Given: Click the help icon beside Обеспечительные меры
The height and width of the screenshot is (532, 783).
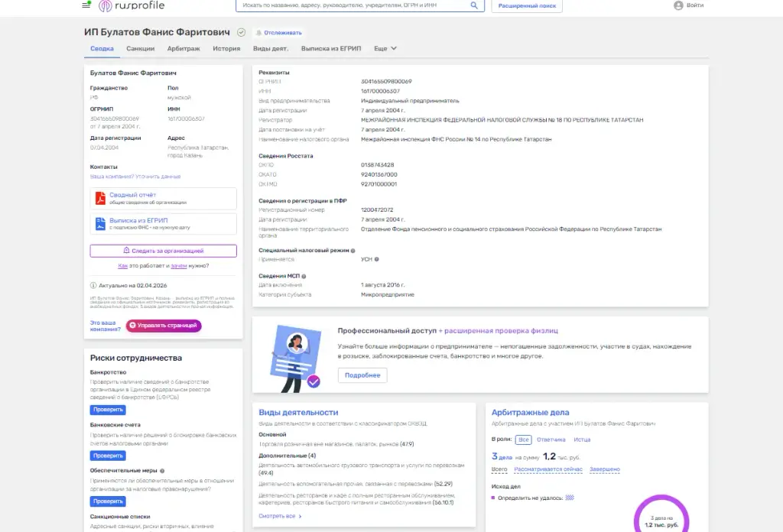Looking at the screenshot, I should (x=162, y=471).
